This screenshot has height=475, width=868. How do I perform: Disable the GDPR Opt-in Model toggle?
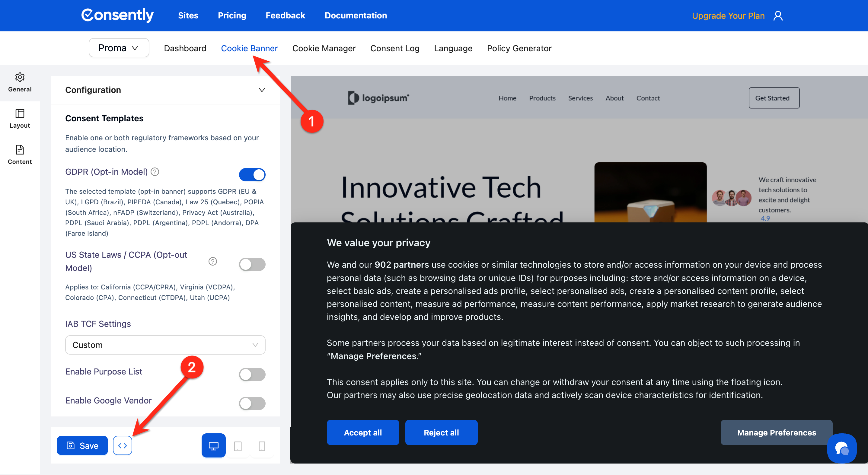(x=252, y=174)
